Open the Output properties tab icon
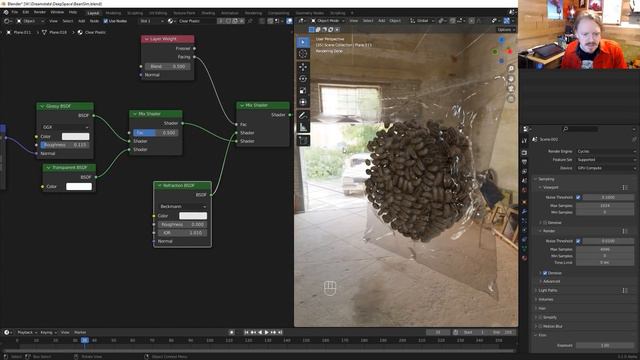The image size is (640, 360). tap(524, 162)
